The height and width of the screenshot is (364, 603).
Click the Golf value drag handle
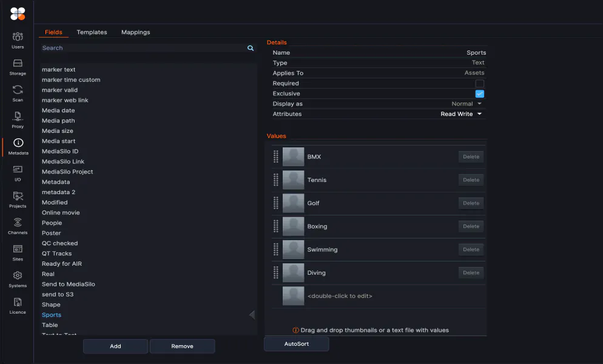276,203
